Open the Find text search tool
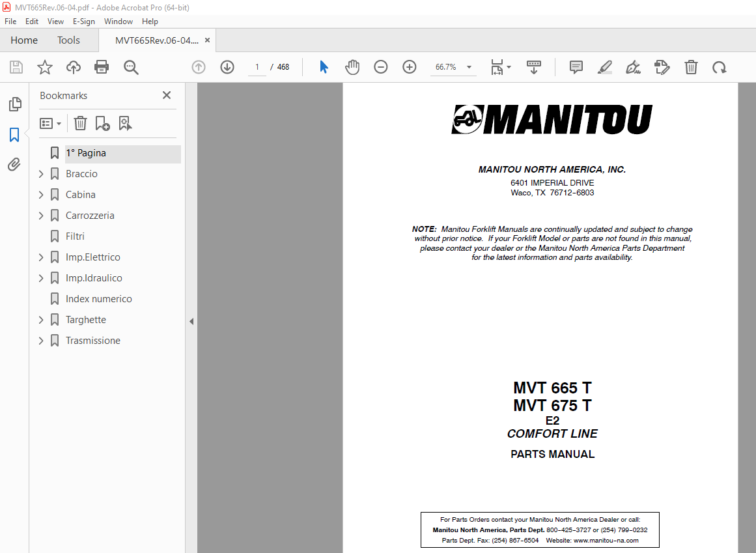The width and height of the screenshot is (756, 553). pos(131,67)
